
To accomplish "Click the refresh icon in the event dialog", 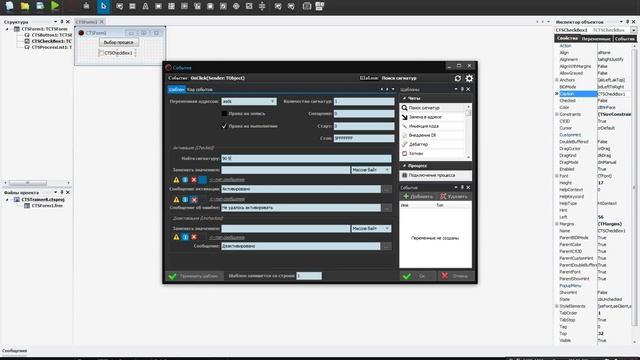I will pyautogui.click(x=458, y=78).
